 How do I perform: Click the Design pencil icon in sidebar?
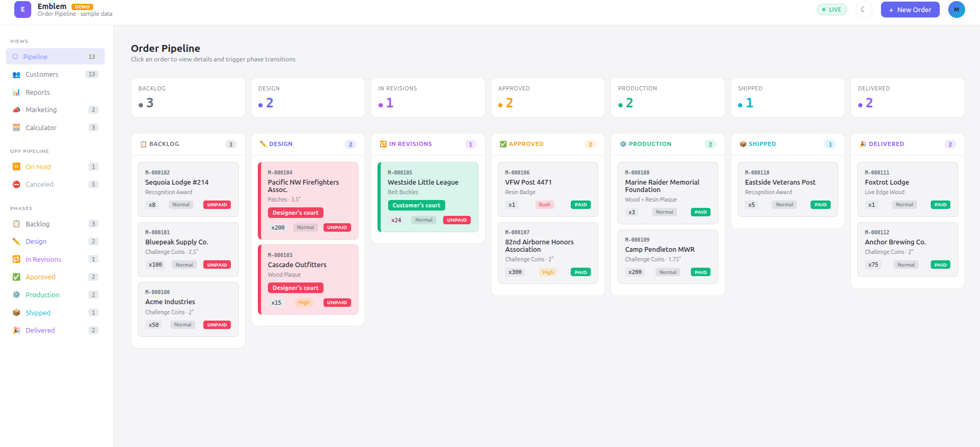[16, 241]
